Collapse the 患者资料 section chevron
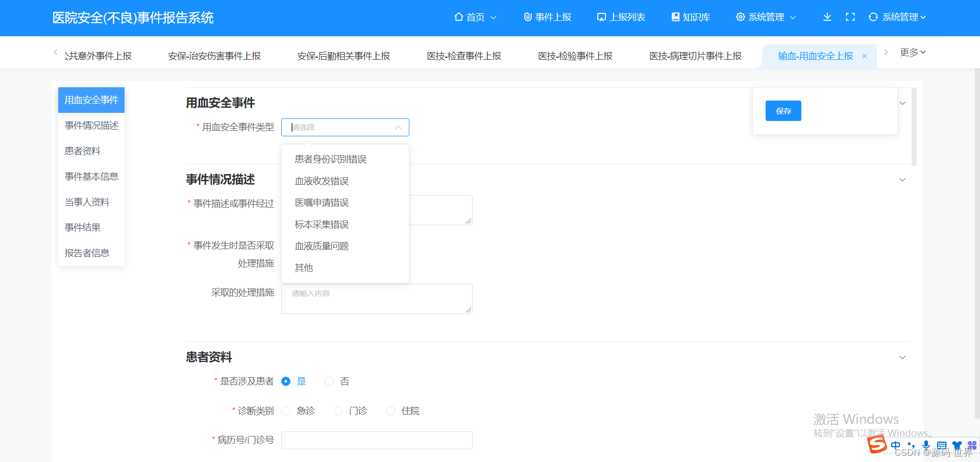980x462 pixels. 902,357
